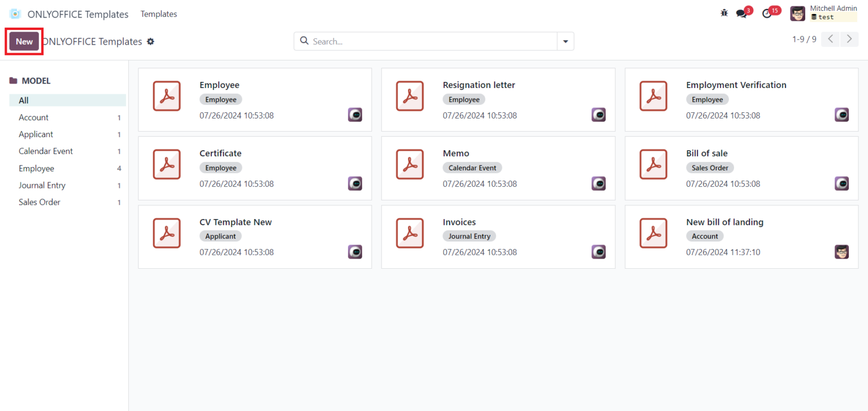This screenshot has height=411, width=868.
Task: Click the Calendar Event tag on Memo
Action: [x=472, y=168]
